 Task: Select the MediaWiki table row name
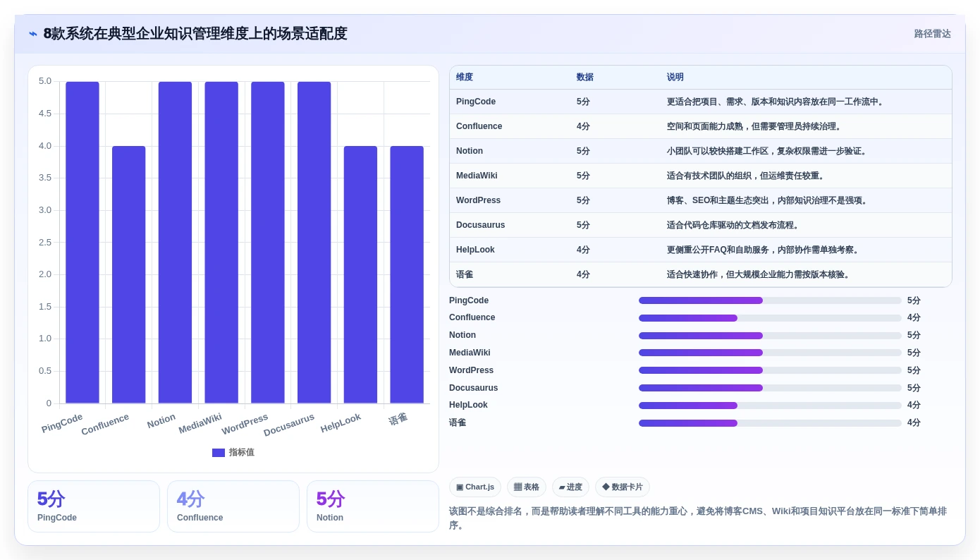point(477,176)
